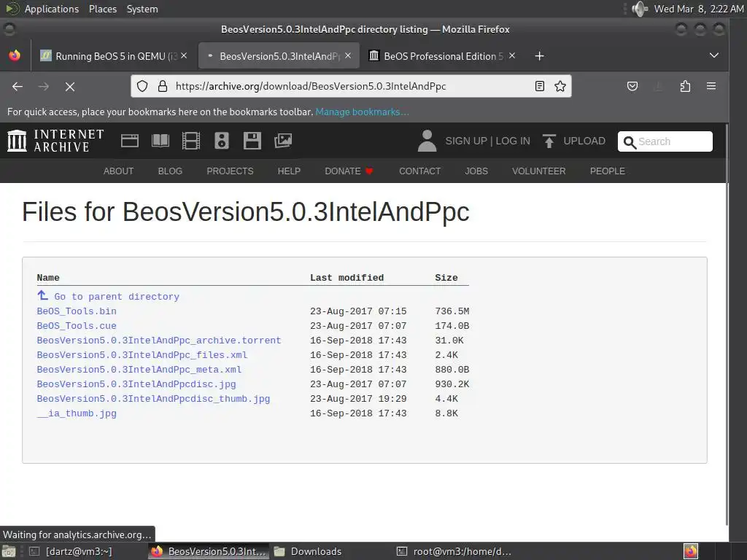Click the Internet Archive logo

(x=55, y=141)
